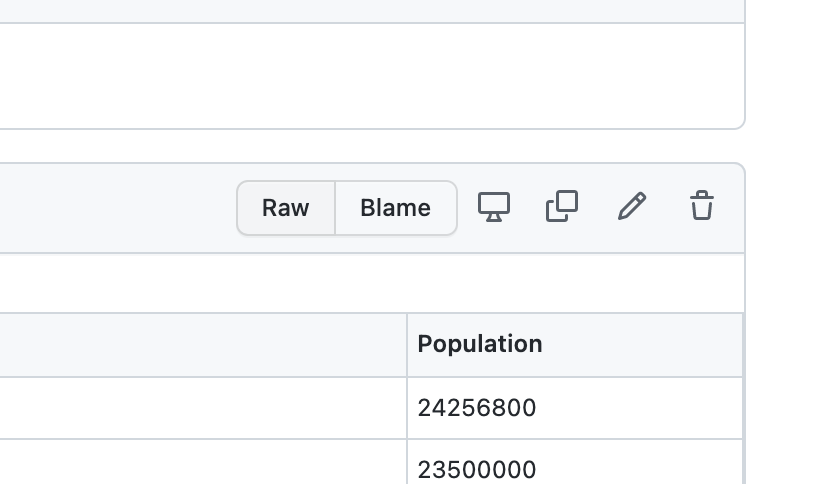Open file with GitHub Desktop icon
The image size is (820, 484).
tap(494, 207)
